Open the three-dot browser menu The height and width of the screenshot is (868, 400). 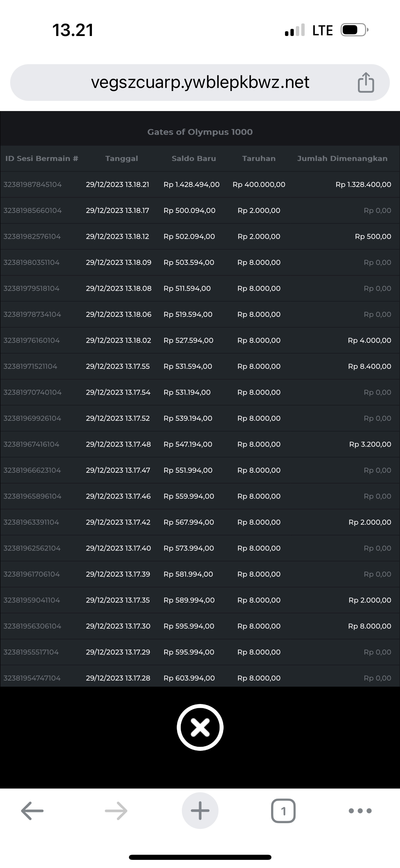[360, 811]
